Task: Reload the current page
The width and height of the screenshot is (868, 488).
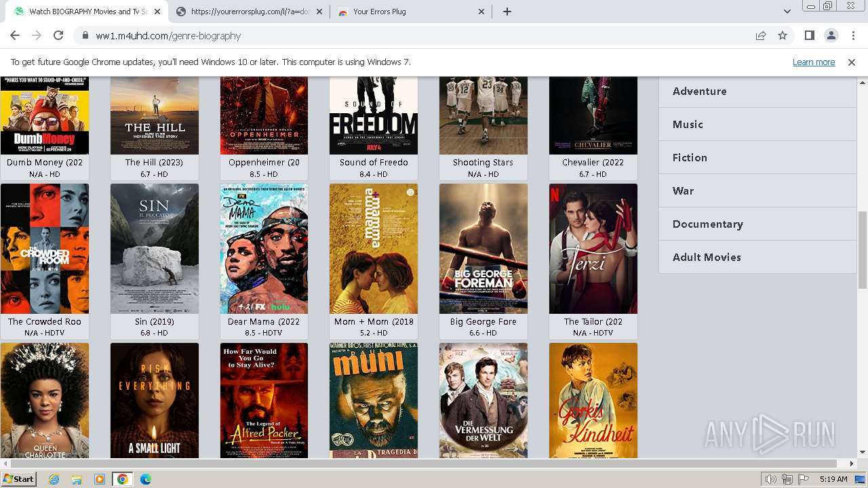Action: 58,36
